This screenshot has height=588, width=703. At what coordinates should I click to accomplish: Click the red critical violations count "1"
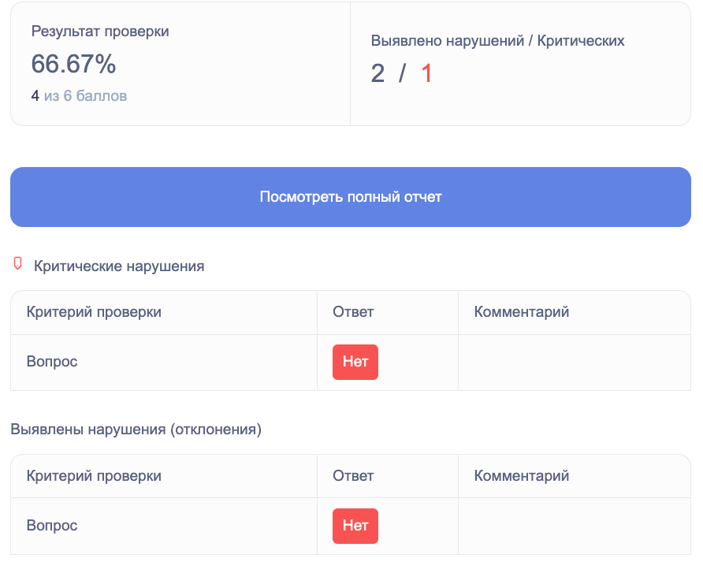(426, 73)
